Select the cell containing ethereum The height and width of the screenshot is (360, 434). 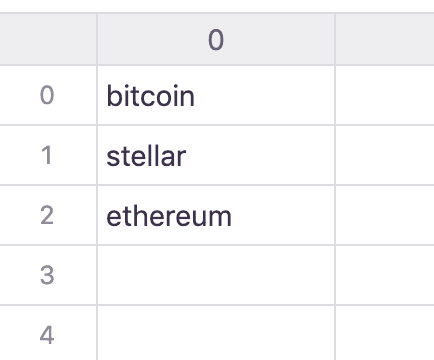216,215
